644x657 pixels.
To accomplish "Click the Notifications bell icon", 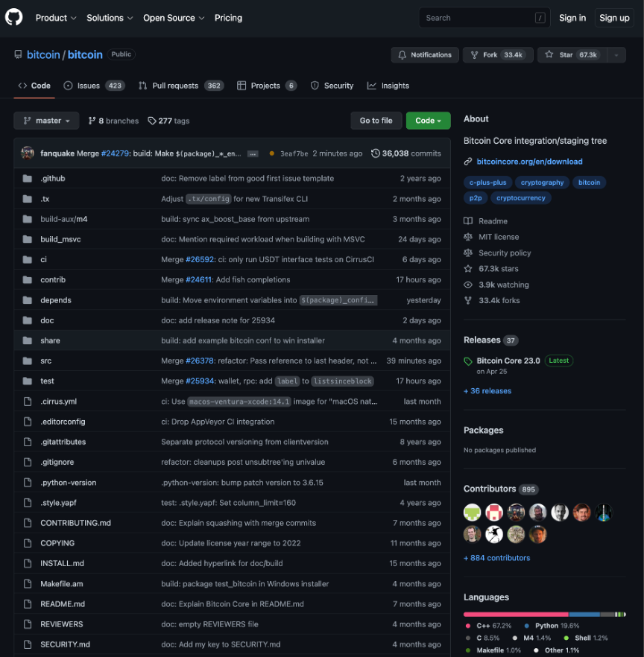I will (402, 55).
